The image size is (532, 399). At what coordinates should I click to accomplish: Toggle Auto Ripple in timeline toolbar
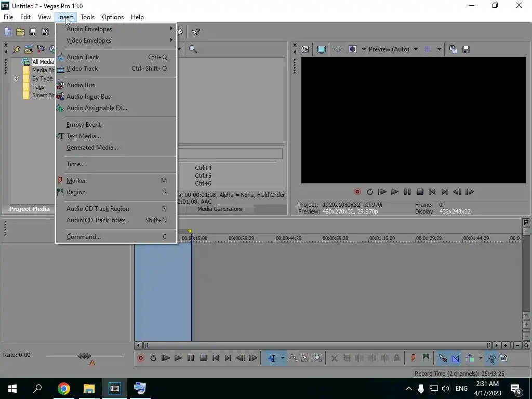tap(470, 358)
